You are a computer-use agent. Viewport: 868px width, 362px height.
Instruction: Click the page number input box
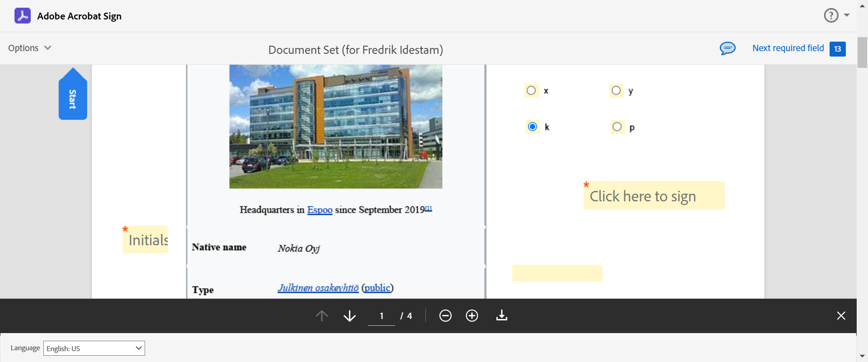coord(382,316)
